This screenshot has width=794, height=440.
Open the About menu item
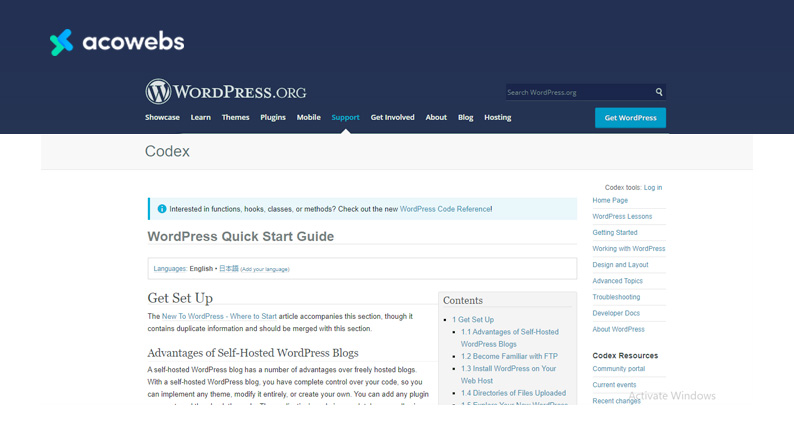coord(436,117)
